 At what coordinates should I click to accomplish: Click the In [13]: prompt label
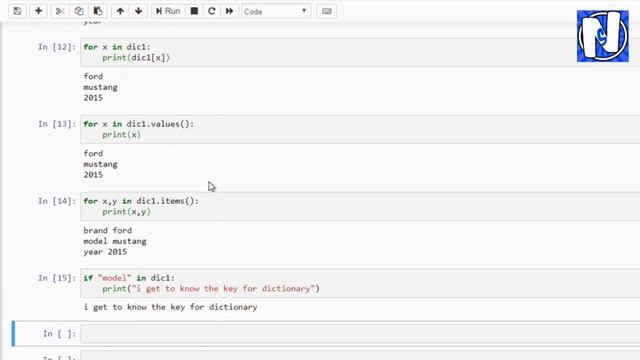(x=57, y=124)
